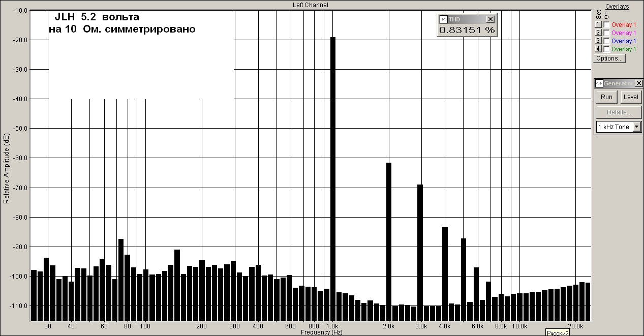This screenshot has height=336, width=644.
Task: Enable the blue Overlay 1 checkbox
Action: (x=606, y=41)
